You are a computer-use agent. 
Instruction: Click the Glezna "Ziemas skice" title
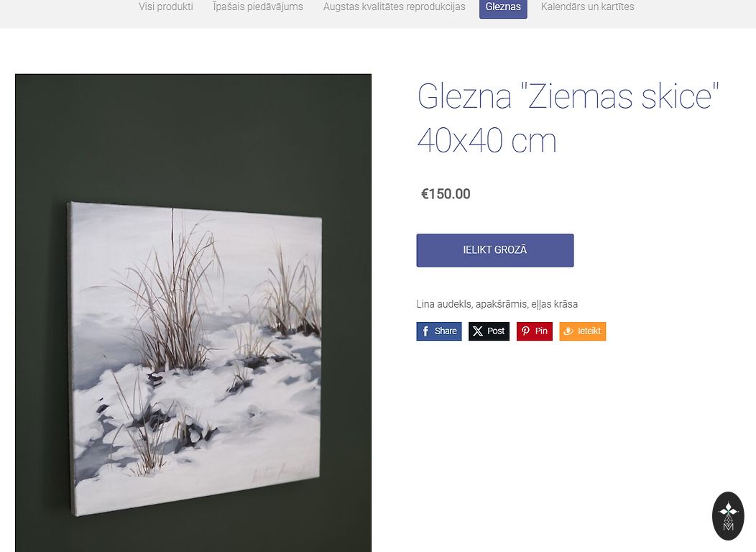click(568, 118)
